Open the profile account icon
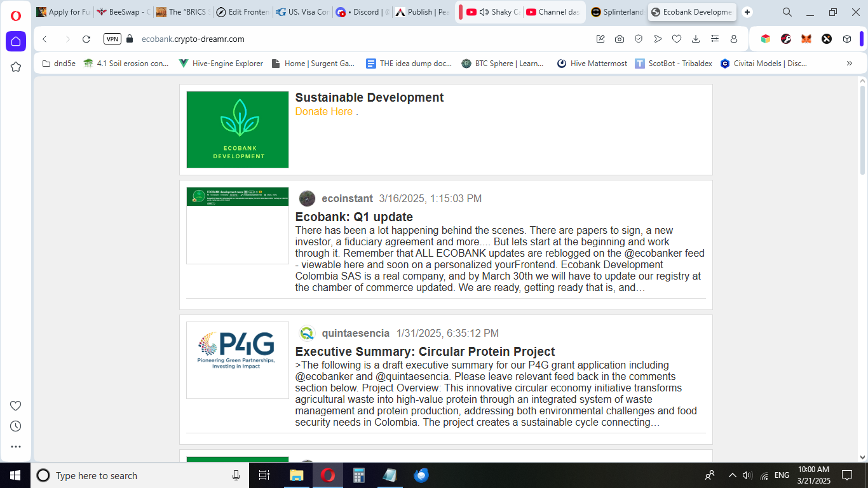This screenshot has height=488, width=868. pyautogui.click(x=734, y=39)
